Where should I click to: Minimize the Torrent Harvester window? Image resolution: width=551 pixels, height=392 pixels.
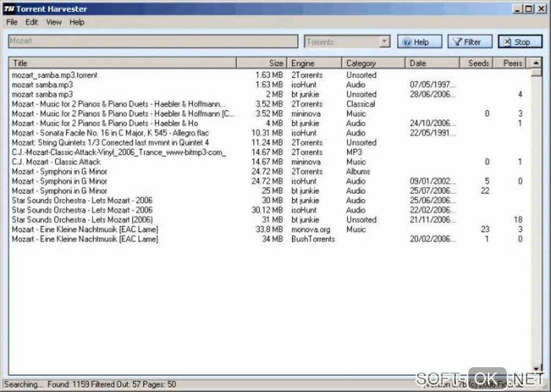tap(517, 9)
